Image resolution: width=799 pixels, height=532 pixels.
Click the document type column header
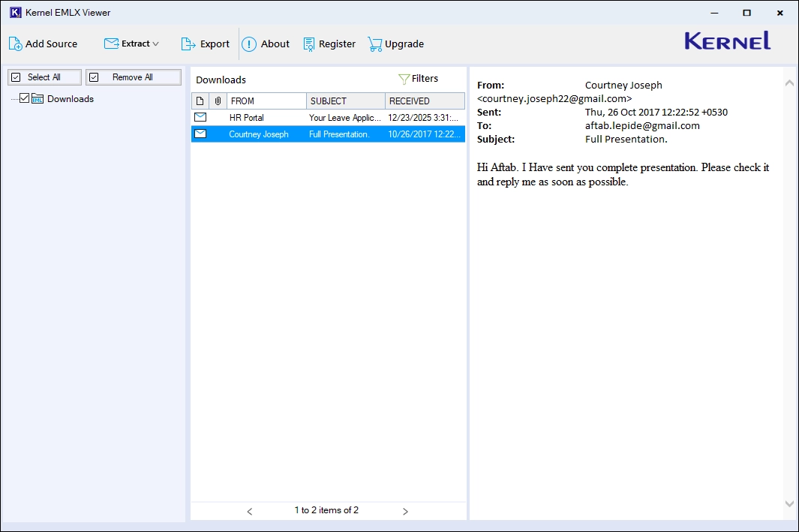point(200,101)
